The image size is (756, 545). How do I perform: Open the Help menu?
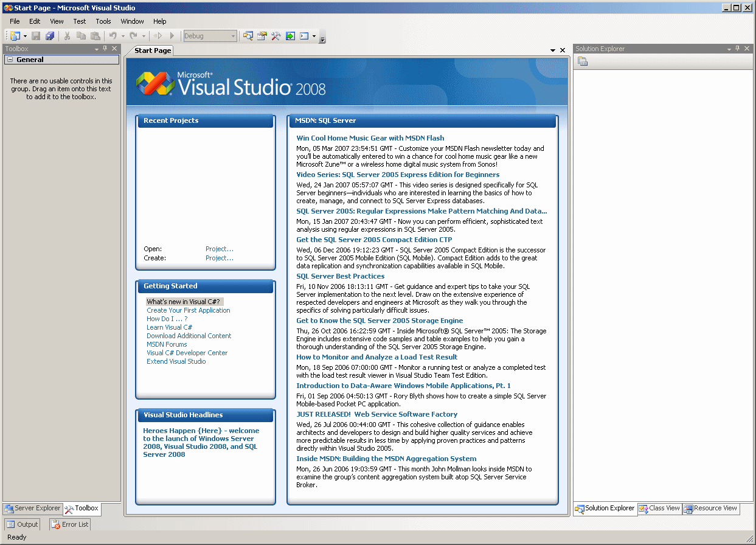pyautogui.click(x=160, y=21)
